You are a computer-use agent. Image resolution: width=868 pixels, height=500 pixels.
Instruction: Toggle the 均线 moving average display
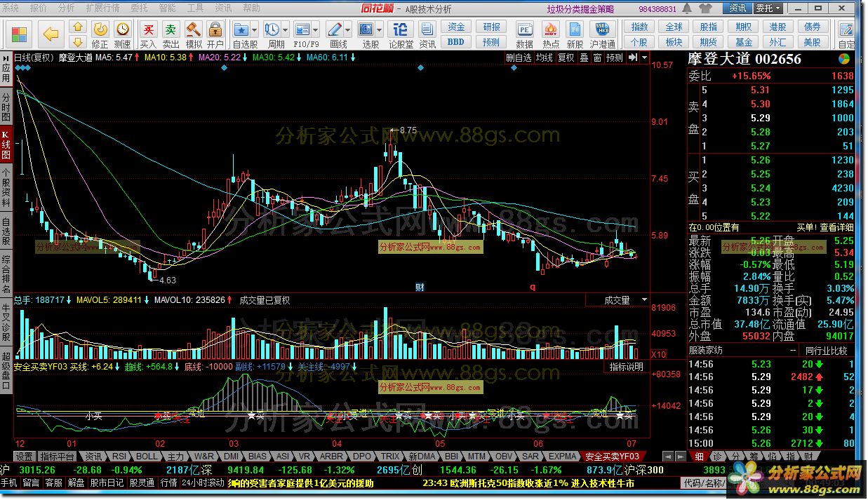tap(544, 58)
